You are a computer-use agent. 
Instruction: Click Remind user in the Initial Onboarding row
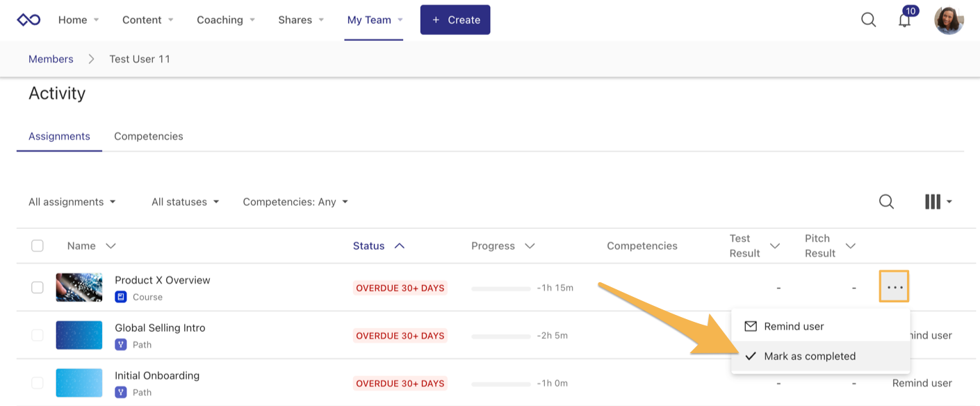(922, 383)
